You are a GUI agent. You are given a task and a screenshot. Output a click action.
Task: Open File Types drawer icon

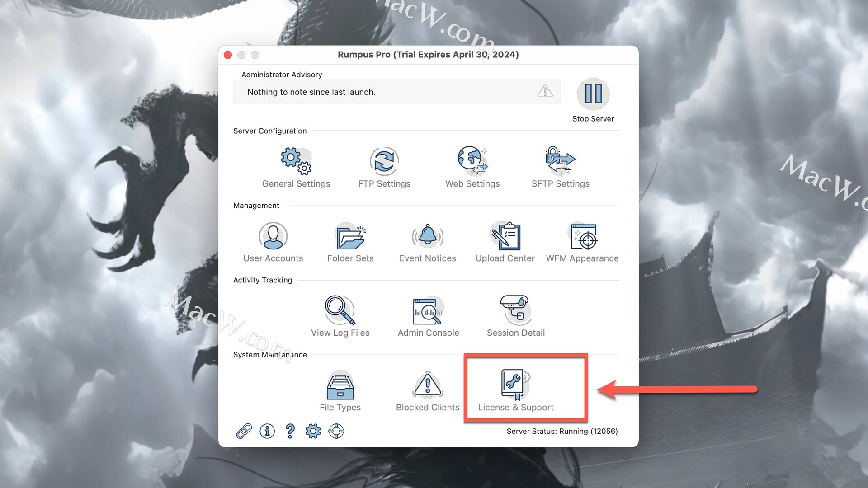point(340,385)
